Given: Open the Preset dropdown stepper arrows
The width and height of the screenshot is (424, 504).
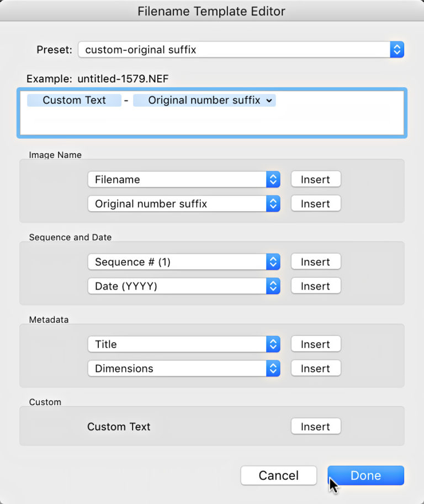Looking at the screenshot, I should click(x=396, y=49).
